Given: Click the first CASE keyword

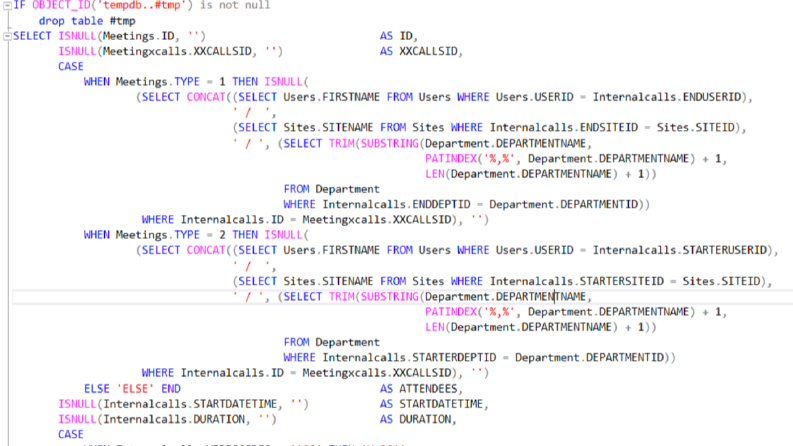Looking at the screenshot, I should click(71, 66).
